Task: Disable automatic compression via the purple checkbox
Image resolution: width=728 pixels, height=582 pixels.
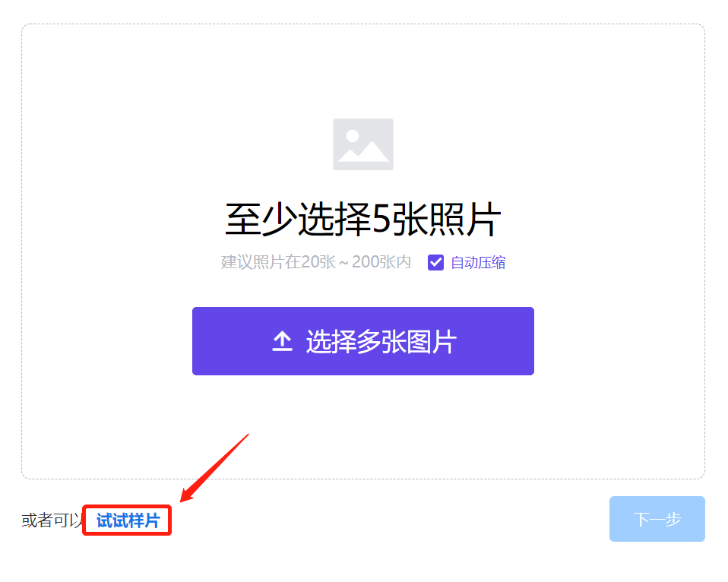Action: click(435, 263)
